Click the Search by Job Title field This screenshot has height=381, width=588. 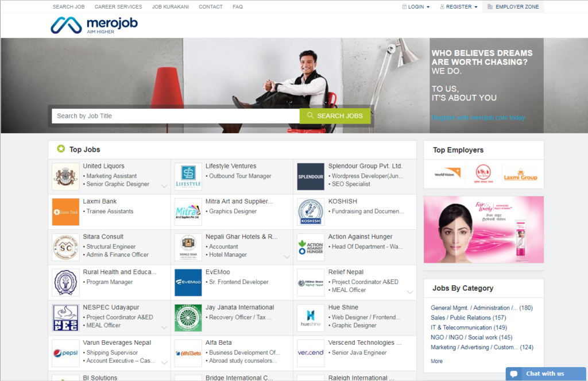pyautogui.click(x=176, y=116)
